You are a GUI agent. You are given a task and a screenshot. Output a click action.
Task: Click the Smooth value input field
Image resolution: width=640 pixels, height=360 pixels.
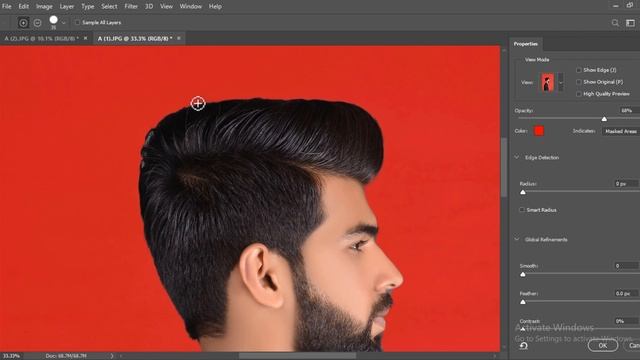coord(626,266)
